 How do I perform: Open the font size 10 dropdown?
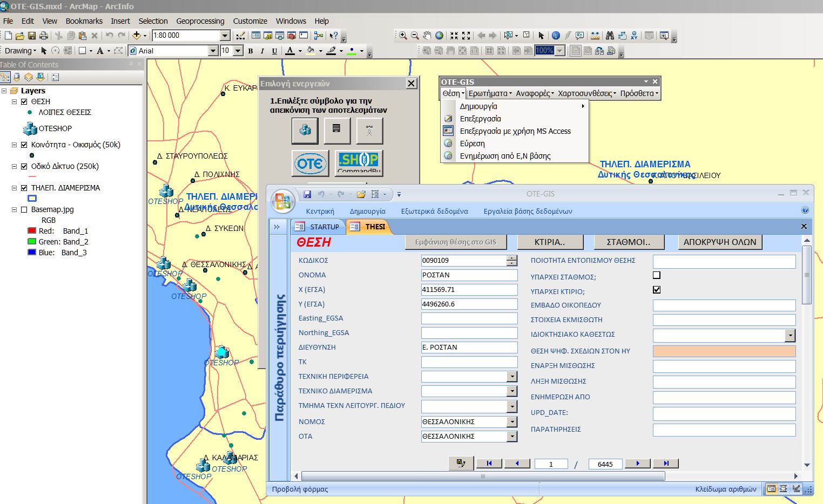238,51
